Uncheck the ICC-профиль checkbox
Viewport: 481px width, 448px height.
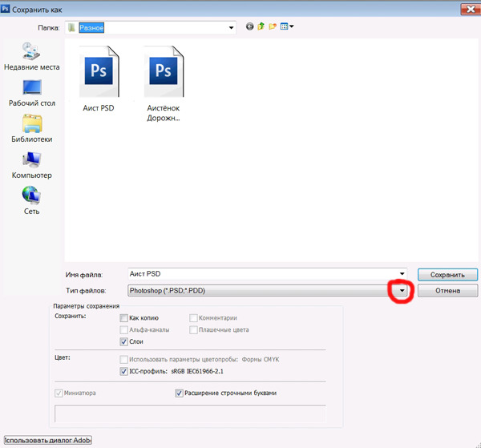point(123,371)
